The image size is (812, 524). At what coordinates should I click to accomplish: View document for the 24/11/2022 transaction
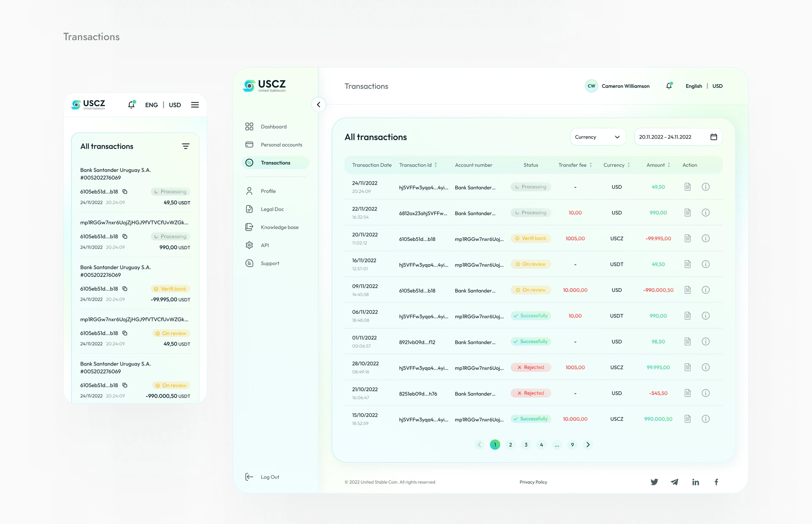pos(688,187)
